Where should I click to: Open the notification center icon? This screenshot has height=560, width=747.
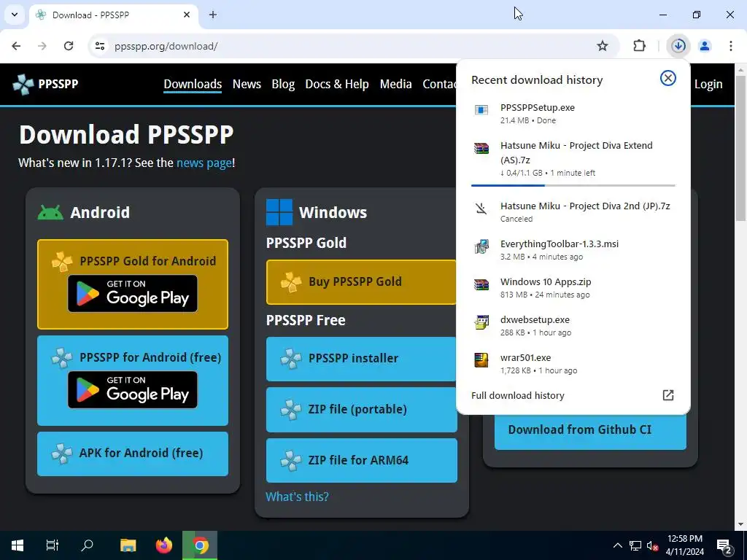point(724,546)
